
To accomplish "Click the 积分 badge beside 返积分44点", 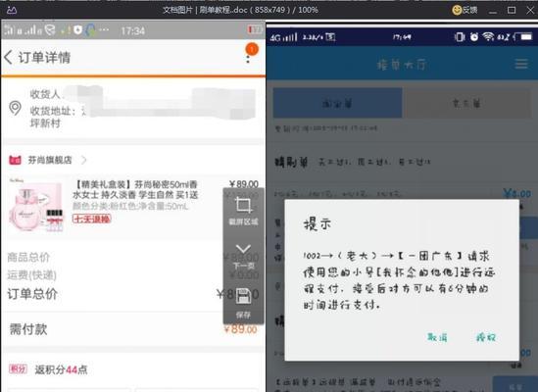I will (18, 369).
